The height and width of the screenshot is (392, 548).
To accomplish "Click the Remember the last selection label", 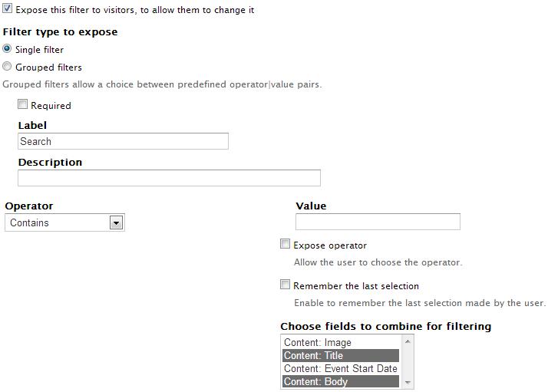I will (x=356, y=286).
